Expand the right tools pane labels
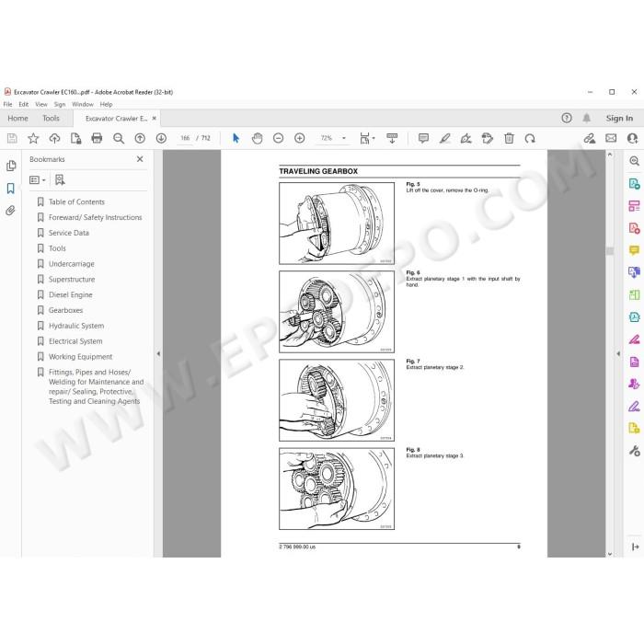 [635, 546]
